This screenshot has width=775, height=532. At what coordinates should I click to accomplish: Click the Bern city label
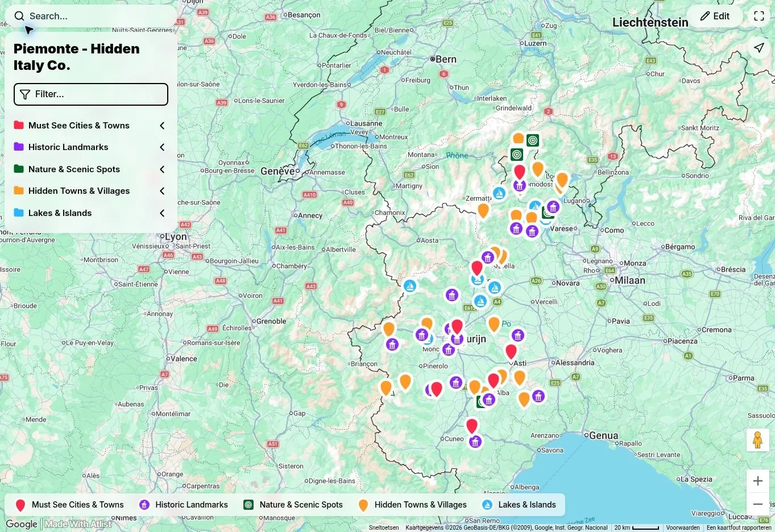coord(446,59)
